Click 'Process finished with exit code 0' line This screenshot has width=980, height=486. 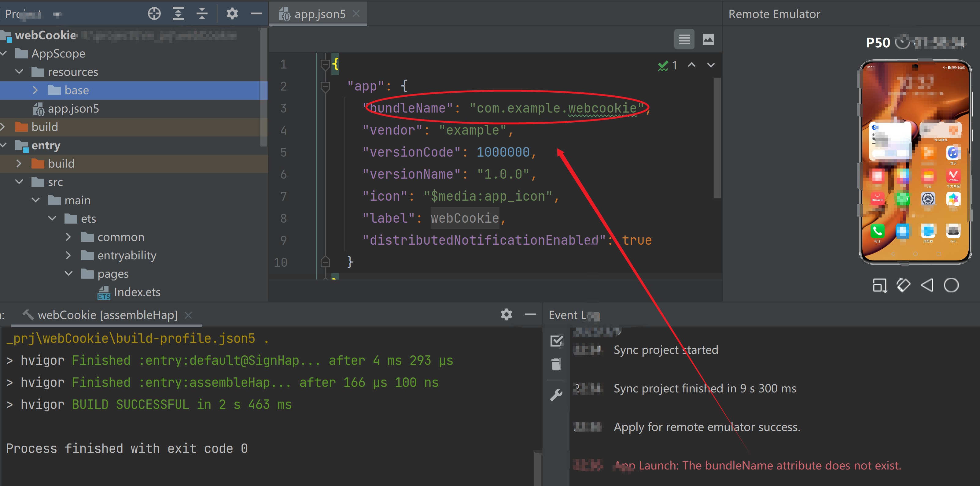coord(127,448)
